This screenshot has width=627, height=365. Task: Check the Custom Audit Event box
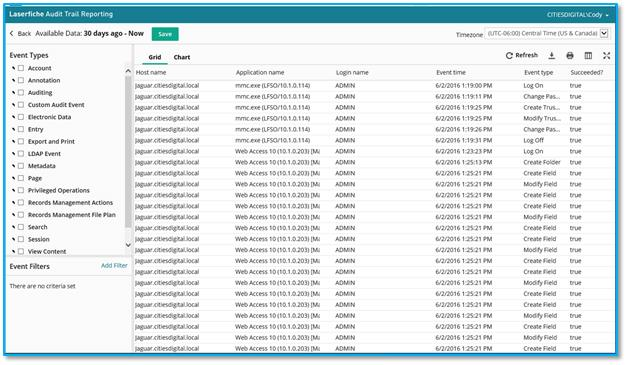[21, 105]
